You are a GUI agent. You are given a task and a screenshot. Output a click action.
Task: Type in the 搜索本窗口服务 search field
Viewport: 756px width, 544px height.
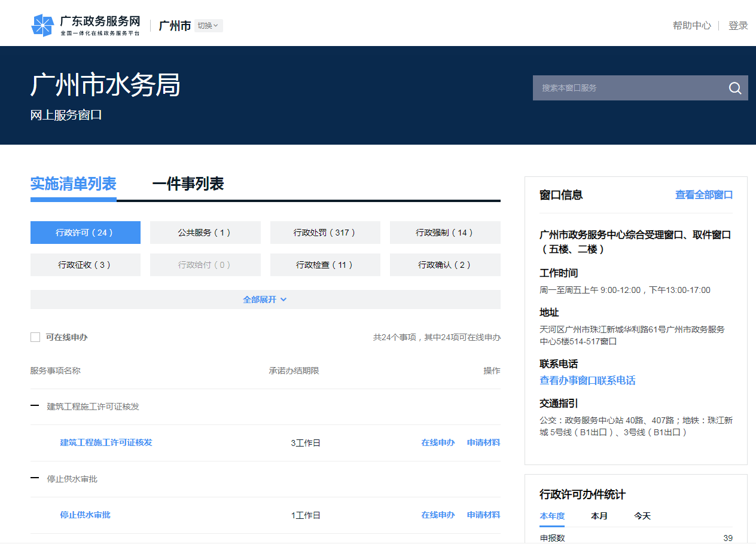pyautogui.click(x=627, y=88)
